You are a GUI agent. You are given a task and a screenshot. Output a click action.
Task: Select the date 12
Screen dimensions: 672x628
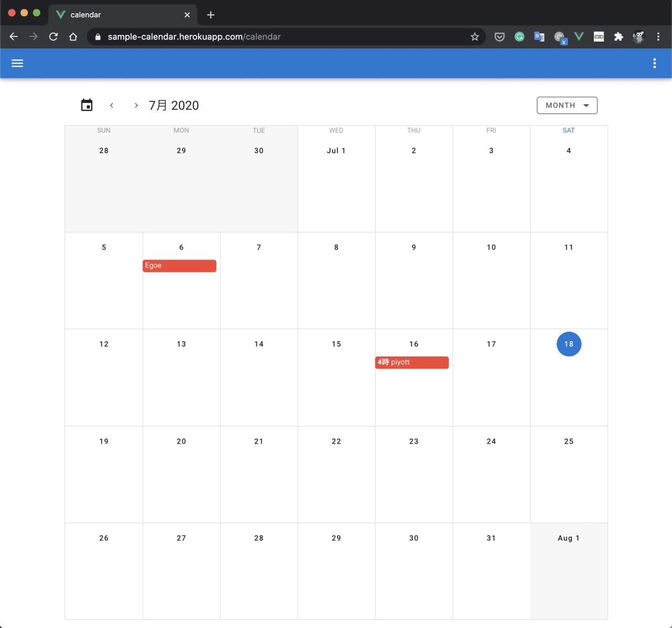[104, 344]
